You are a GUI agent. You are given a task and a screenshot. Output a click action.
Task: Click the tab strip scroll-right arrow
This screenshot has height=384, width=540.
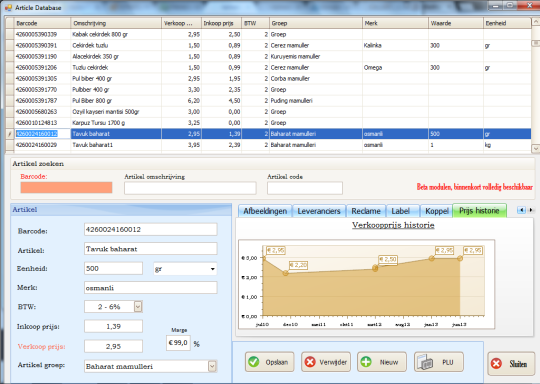click(531, 210)
